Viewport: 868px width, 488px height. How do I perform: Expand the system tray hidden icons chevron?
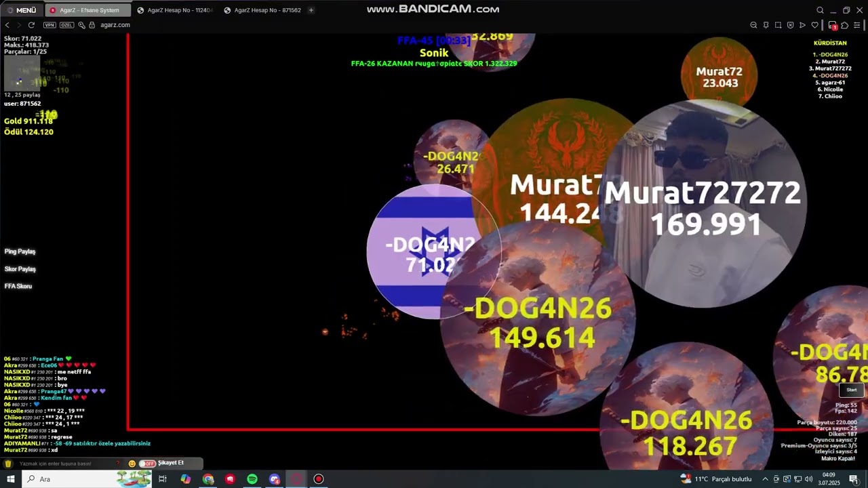pos(765,479)
